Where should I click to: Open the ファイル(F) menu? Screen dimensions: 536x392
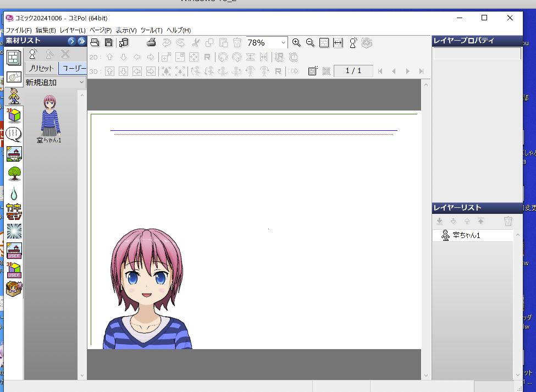pyautogui.click(x=19, y=30)
